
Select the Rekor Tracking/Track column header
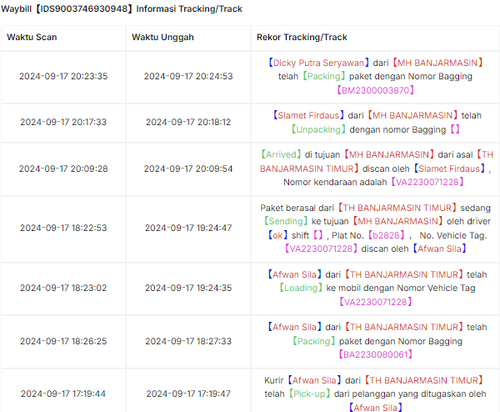(302, 37)
